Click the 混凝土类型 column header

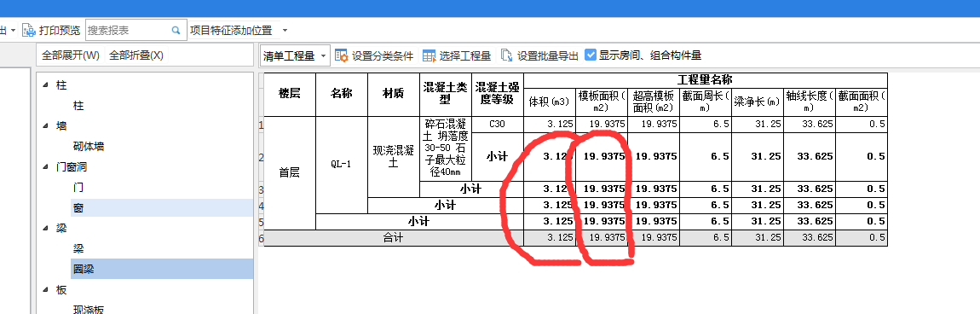[x=445, y=94]
